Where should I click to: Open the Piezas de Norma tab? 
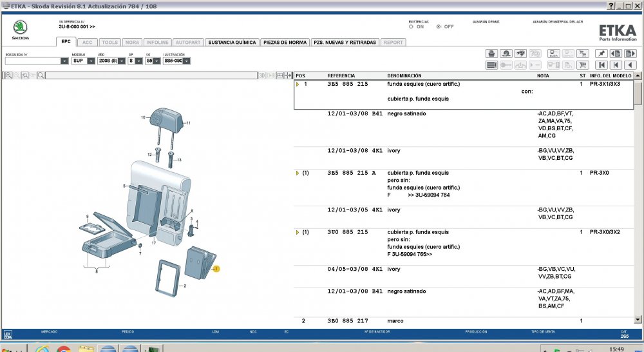285,43
